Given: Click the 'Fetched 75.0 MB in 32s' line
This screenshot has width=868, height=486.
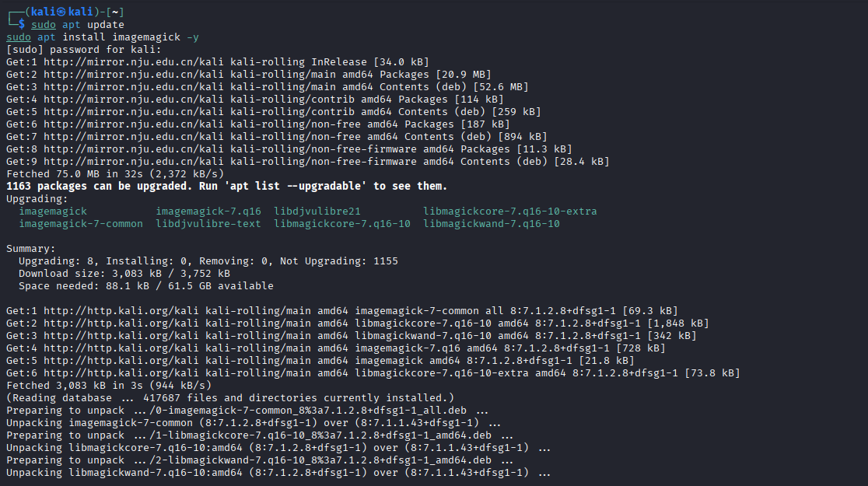Looking at the screenshot, I should pos(115,174).
